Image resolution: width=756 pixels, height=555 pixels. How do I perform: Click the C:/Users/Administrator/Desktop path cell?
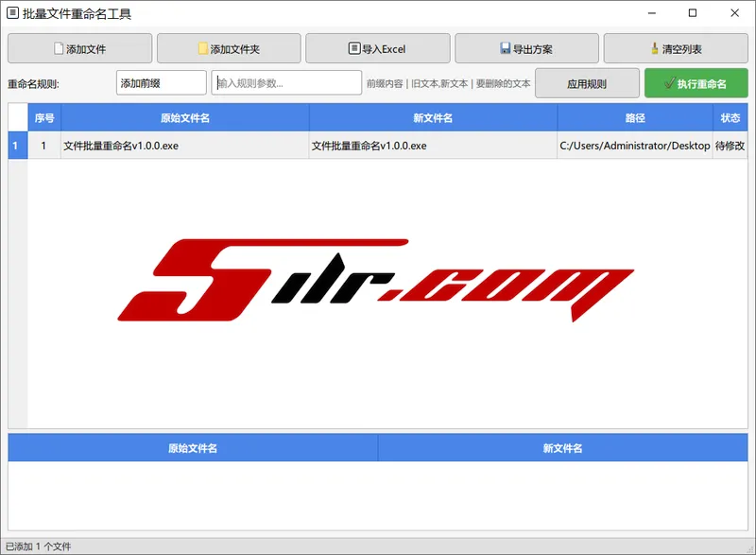635,146
